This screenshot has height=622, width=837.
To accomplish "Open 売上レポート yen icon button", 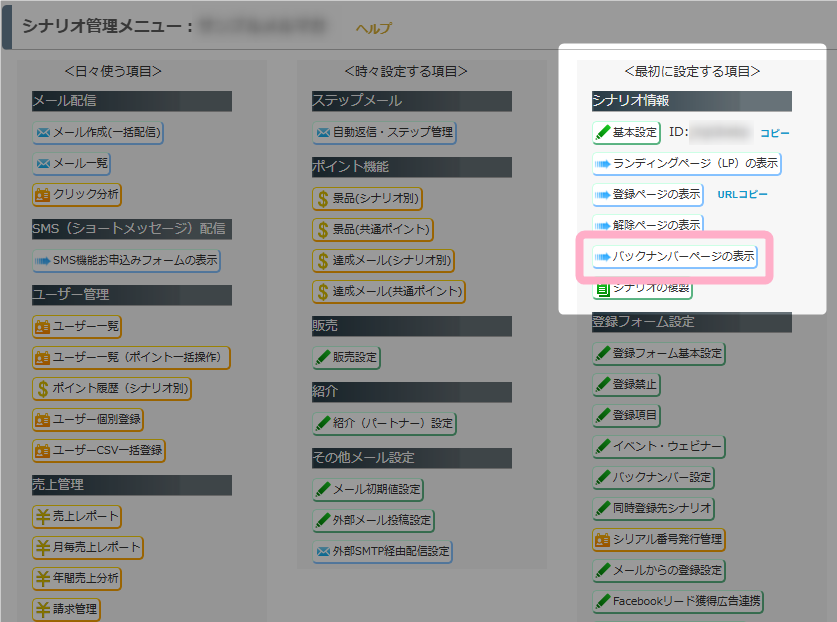I will pos(77,516).
